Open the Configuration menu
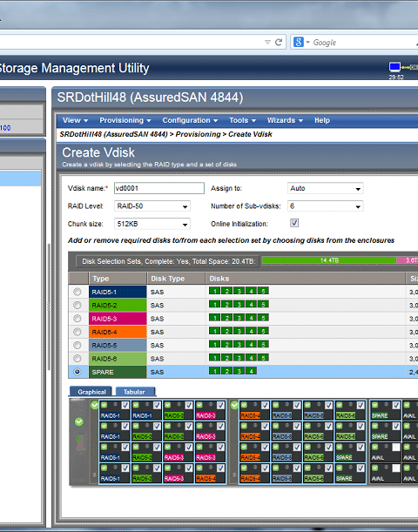418x532 pixels. tap(190, 120)
